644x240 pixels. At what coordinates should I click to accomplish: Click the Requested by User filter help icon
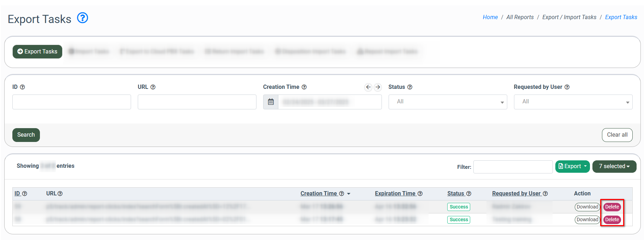(567, 87)
